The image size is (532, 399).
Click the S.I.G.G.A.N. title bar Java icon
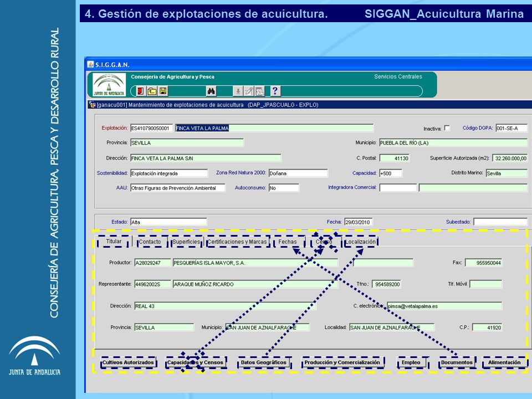[x=90, y=64]
